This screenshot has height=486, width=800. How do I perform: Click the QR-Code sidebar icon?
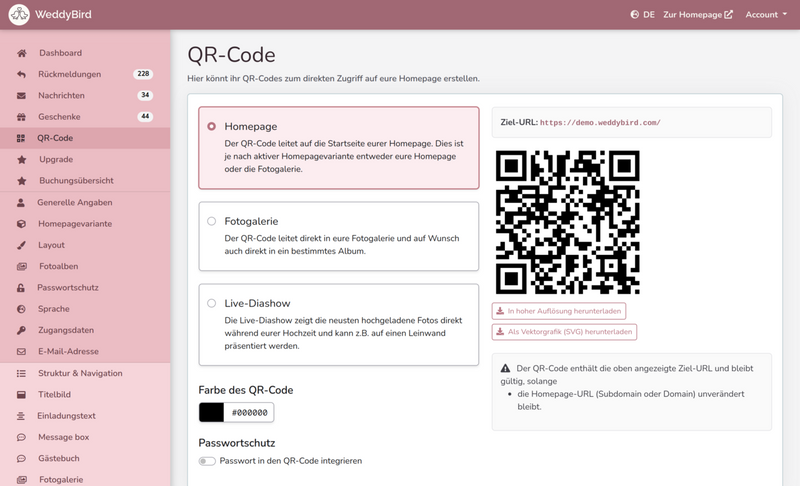(20, 138)
